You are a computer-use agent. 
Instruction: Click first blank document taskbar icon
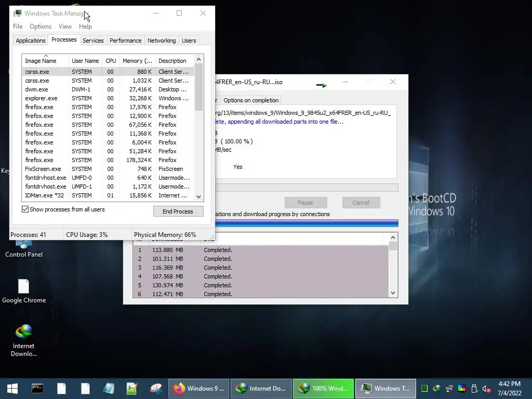coord(61,389)
